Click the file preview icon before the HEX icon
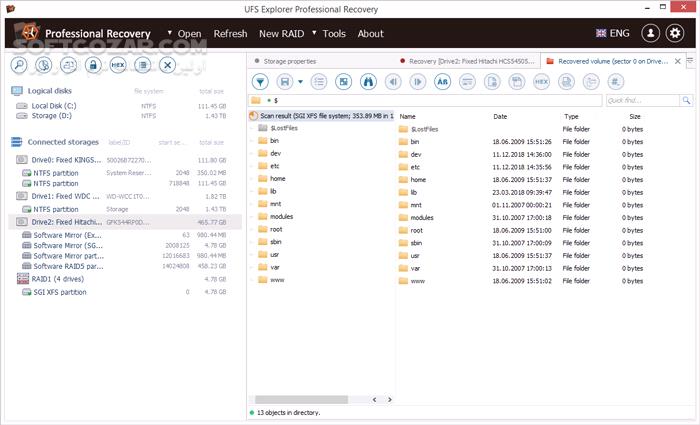Image resolution: width=700 pixels, height=425 pixels. [x=517, y=82]
